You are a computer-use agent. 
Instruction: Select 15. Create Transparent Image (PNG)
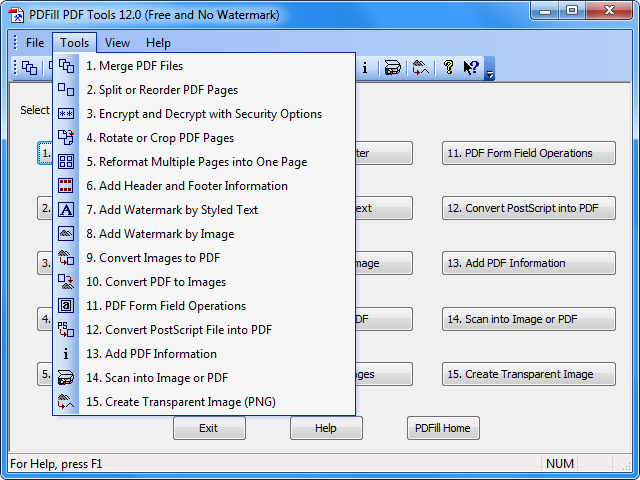pyautogui.click(x=204, y=402)
